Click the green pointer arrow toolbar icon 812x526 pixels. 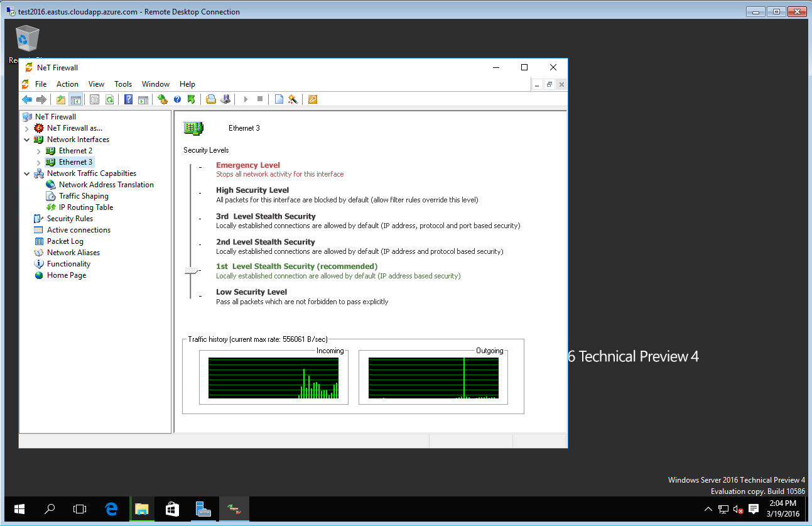coord(192,99)
